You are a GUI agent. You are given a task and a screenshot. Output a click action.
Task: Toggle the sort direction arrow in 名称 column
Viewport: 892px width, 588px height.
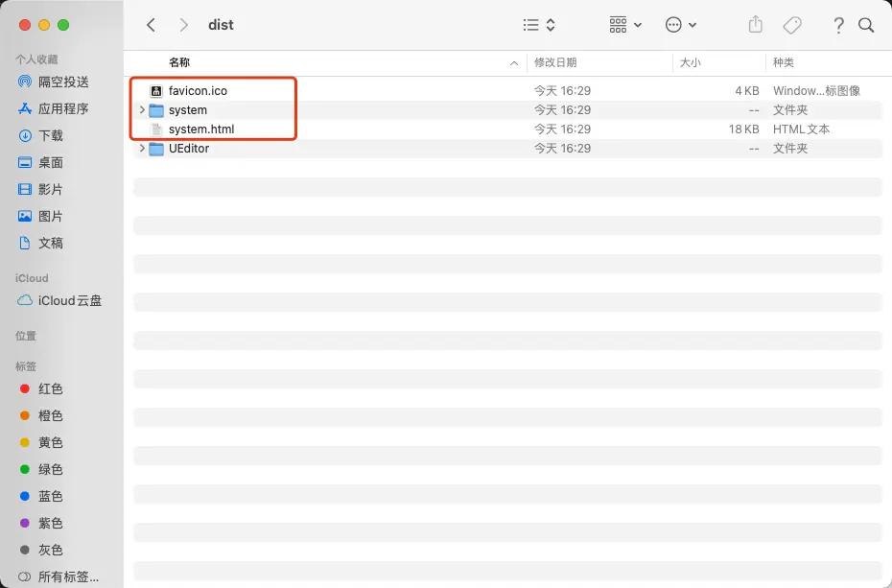pos(514,63)
